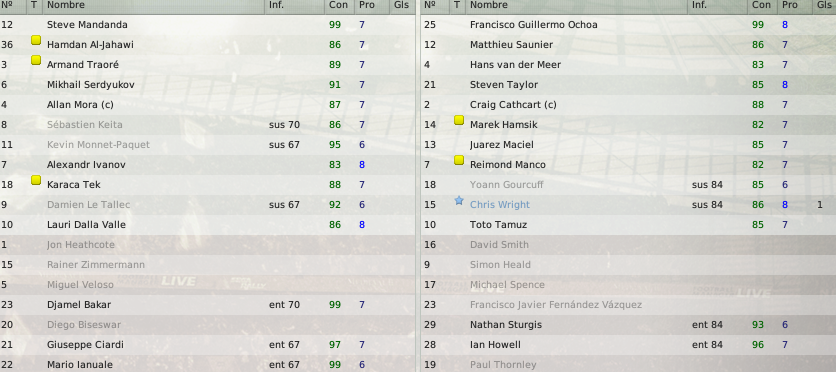The image size is (836, 372).
Task: Sort right team by Pro column
Action: pyautogui.click(x=790, y=5)
